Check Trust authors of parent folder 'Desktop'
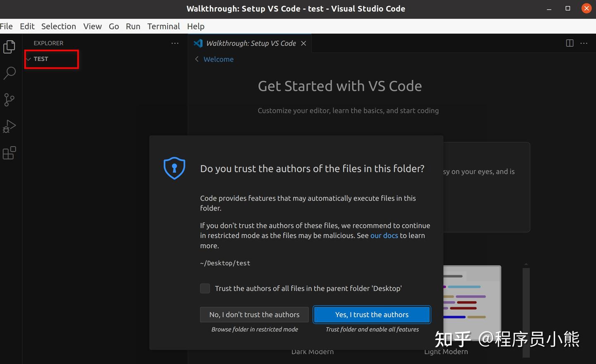596x364 pixels. point(205,288)
